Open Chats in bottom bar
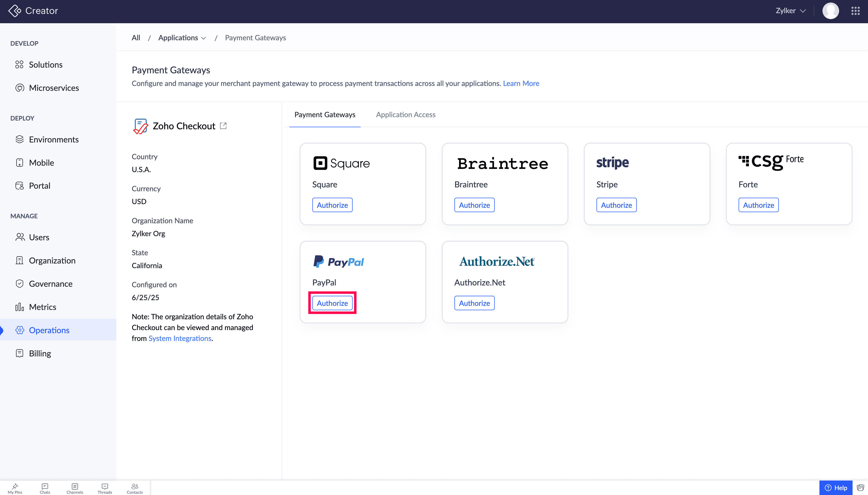The image size is (868, 495). point(45,488)
